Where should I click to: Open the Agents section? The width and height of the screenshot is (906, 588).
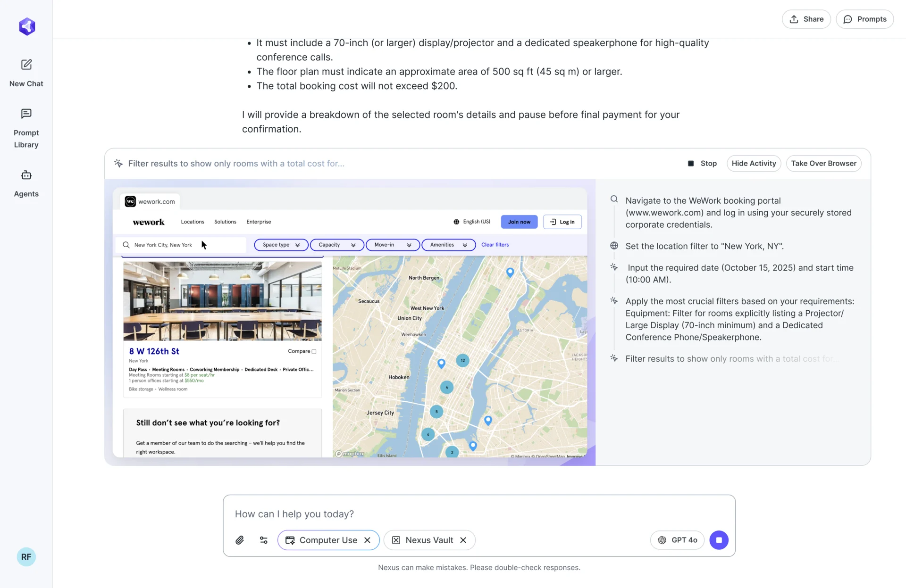click(x=26, y=184)
